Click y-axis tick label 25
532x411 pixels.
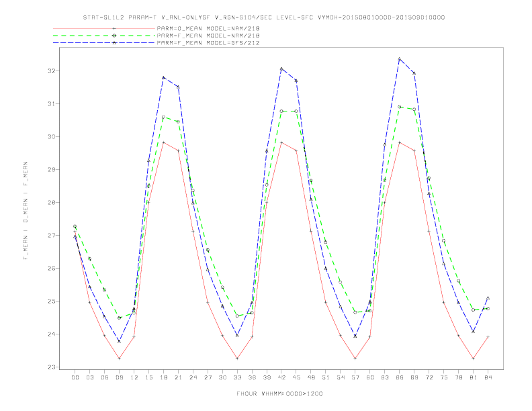pyautogui.click(x=52, y=301)
